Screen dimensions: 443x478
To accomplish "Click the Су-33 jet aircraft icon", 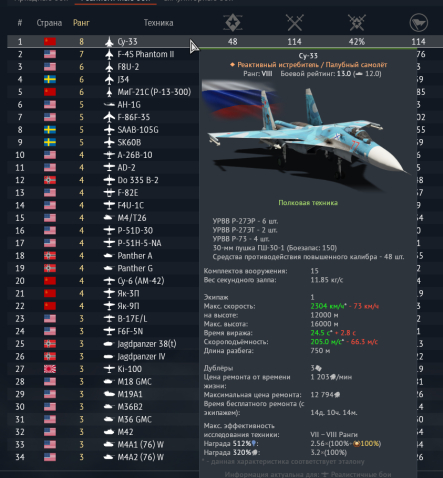I will pos(109,42).
